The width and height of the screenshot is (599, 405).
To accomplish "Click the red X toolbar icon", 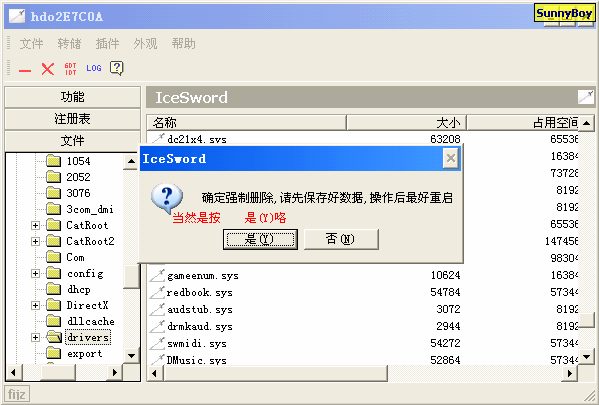I will point(48,69).
